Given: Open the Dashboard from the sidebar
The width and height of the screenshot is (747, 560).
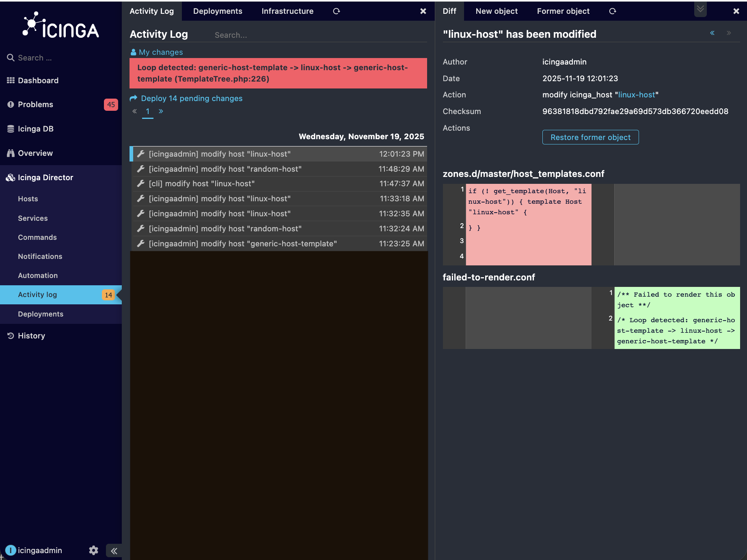Looking at the screenshot, I should coord(38,80).
